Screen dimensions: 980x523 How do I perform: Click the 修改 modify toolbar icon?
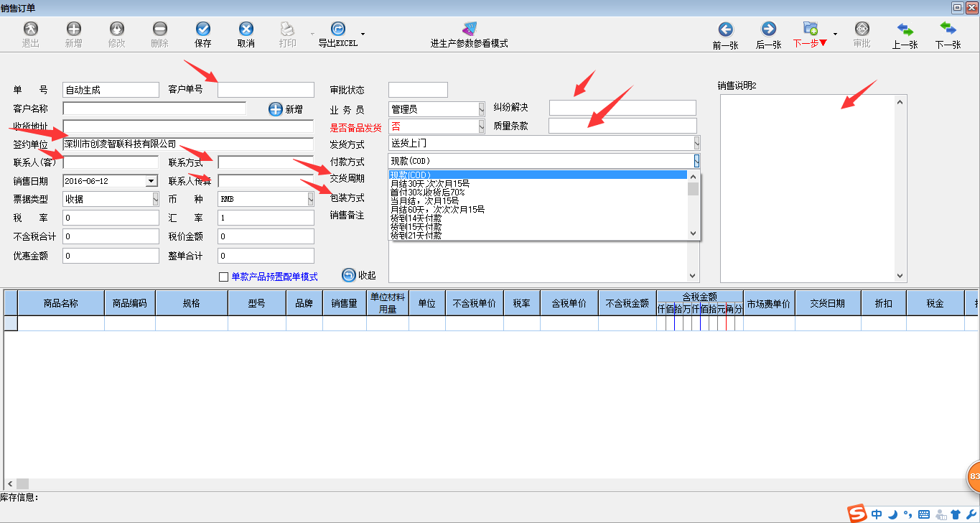point(116,29)
